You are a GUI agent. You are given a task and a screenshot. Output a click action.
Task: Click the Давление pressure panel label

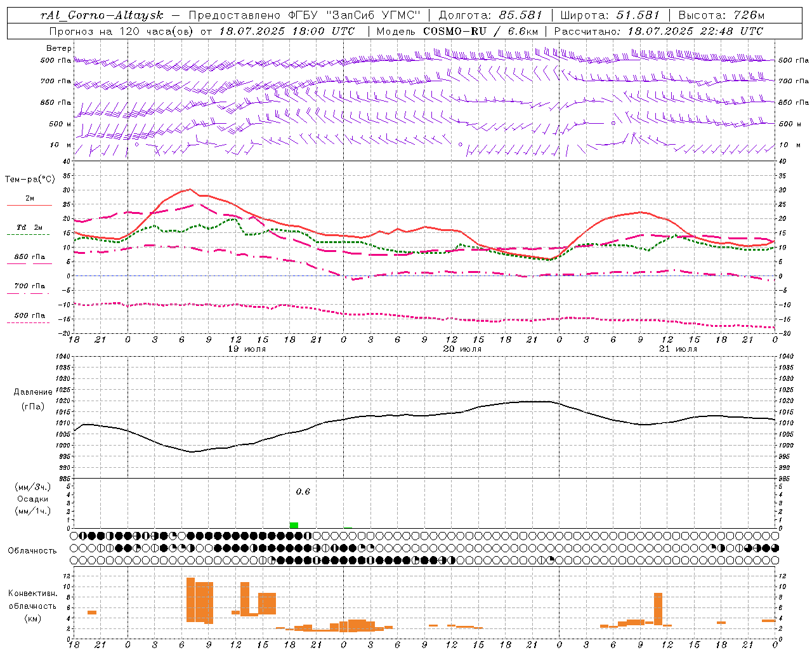pyautogui.click(x=32, y=392)
